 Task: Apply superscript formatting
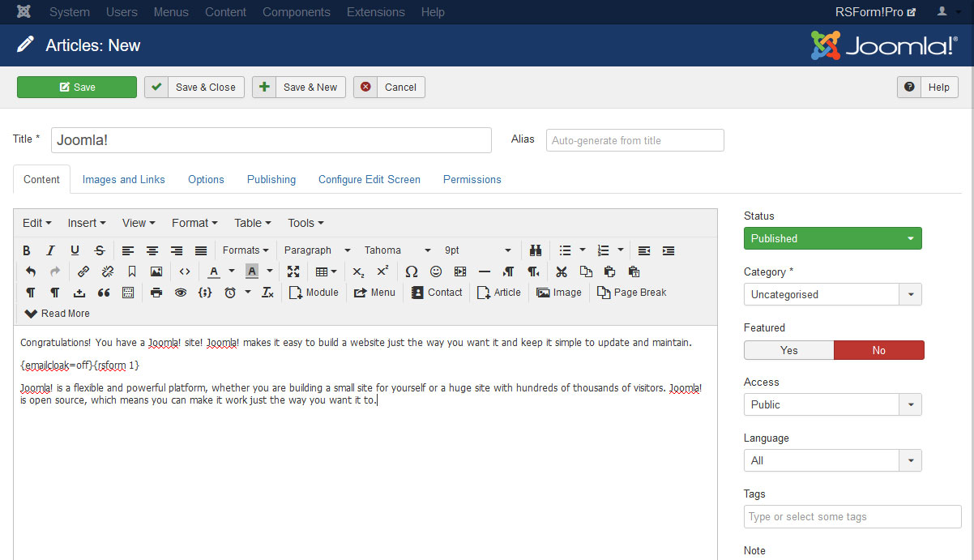coord(382,271)
